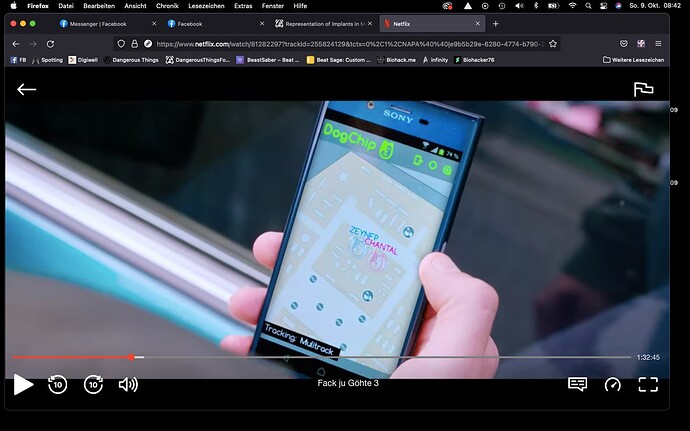Open Siri in the menu bar

pyautogui.click(x=619, y=6)
